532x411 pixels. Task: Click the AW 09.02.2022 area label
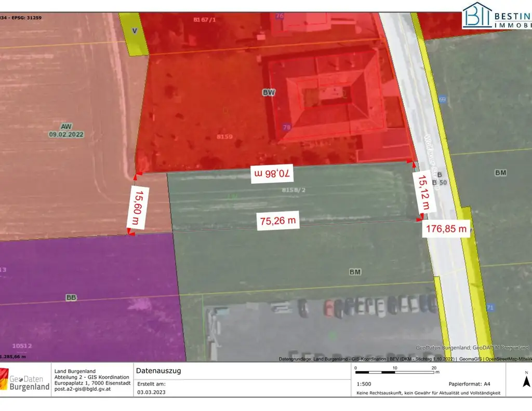(65, 130)
